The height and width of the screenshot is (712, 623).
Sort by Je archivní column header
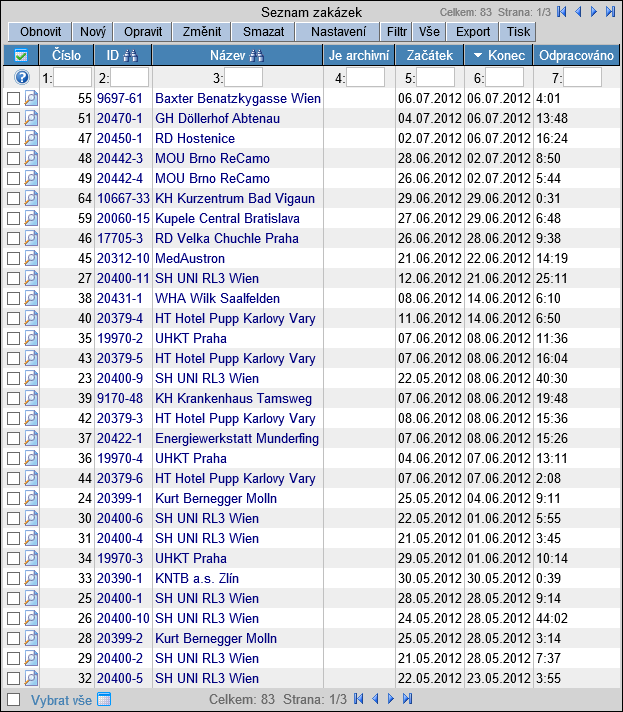pyautogui.click(x=359, y=55)
